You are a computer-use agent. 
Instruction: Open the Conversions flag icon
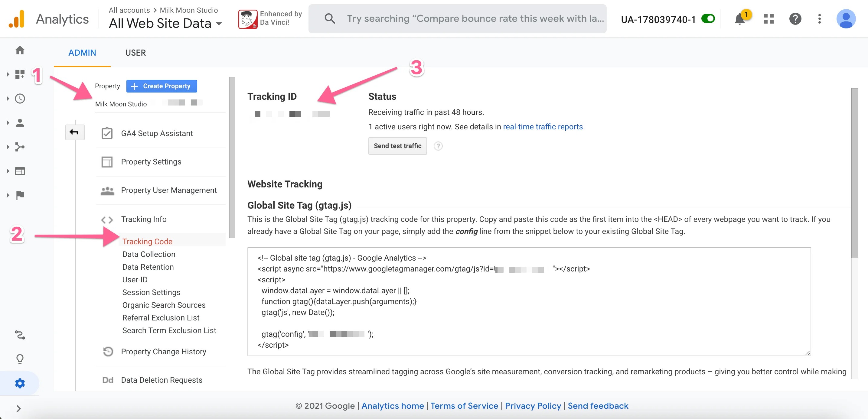coord(20,195)
